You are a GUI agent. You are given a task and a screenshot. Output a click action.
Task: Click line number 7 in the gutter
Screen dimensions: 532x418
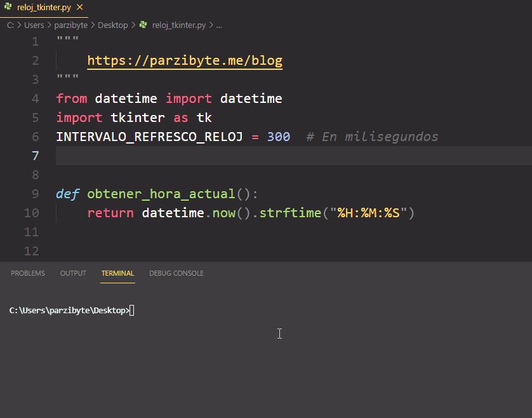[36, 156]
